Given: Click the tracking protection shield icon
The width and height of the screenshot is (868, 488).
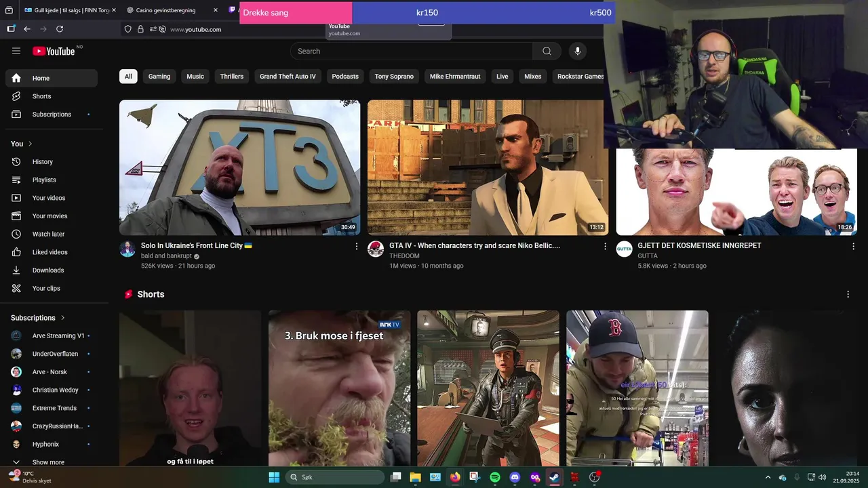Looking at the screenshot, I should (x=127, y=29).
